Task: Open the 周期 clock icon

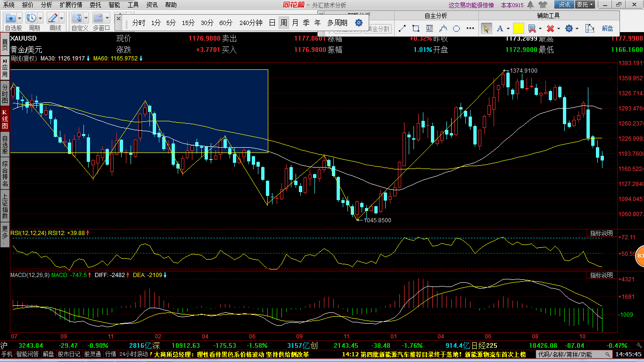Action: [x=32, y=18]
